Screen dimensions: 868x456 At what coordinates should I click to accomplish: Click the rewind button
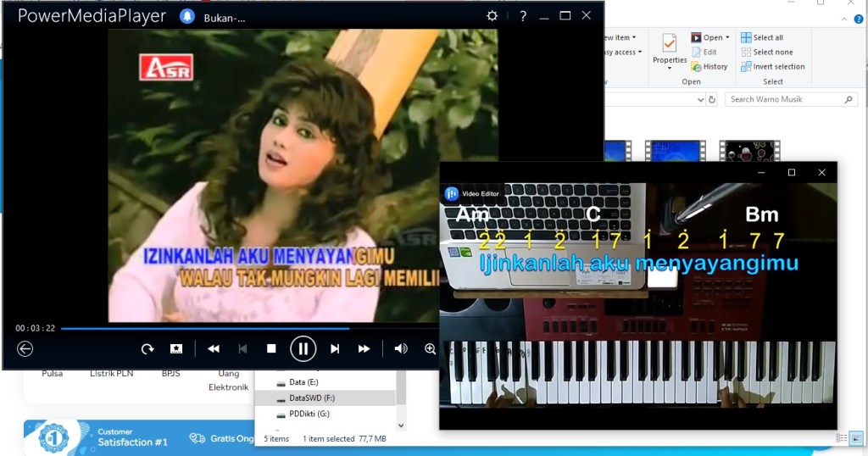pos(214,348)
